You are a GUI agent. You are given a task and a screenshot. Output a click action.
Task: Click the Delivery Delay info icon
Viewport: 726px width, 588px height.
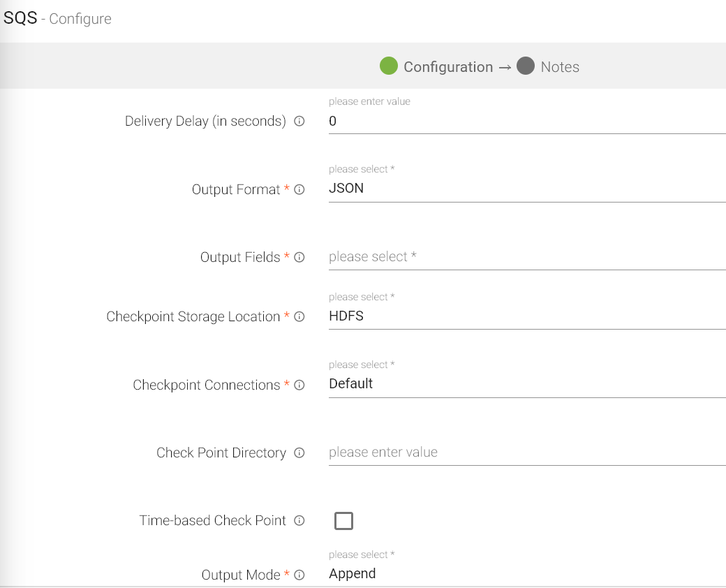(299, 122)
